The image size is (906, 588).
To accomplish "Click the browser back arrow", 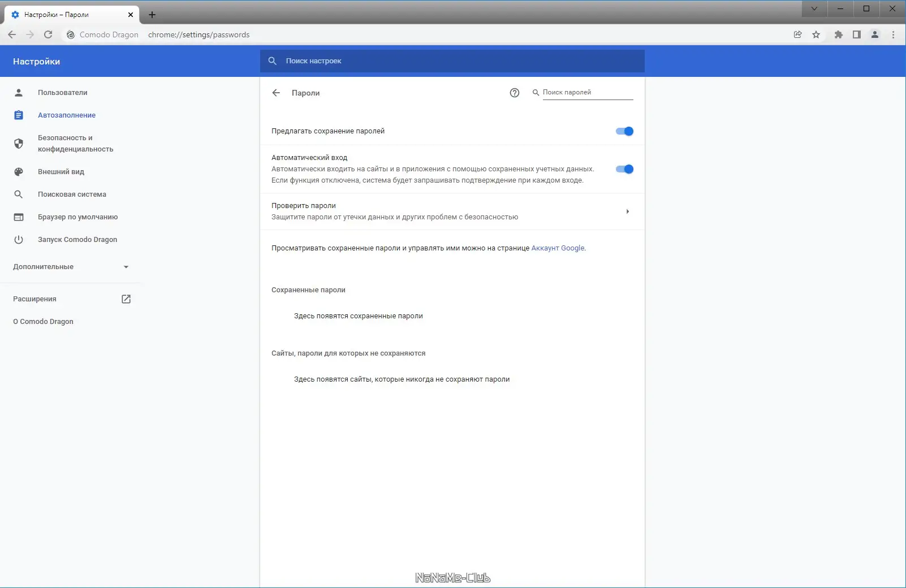I will 12,34.
